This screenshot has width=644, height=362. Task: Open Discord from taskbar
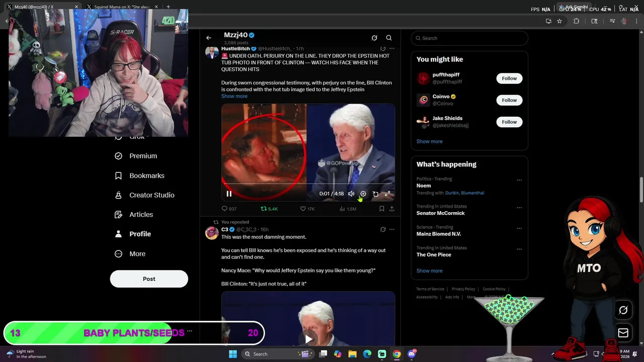pos(412,354)
